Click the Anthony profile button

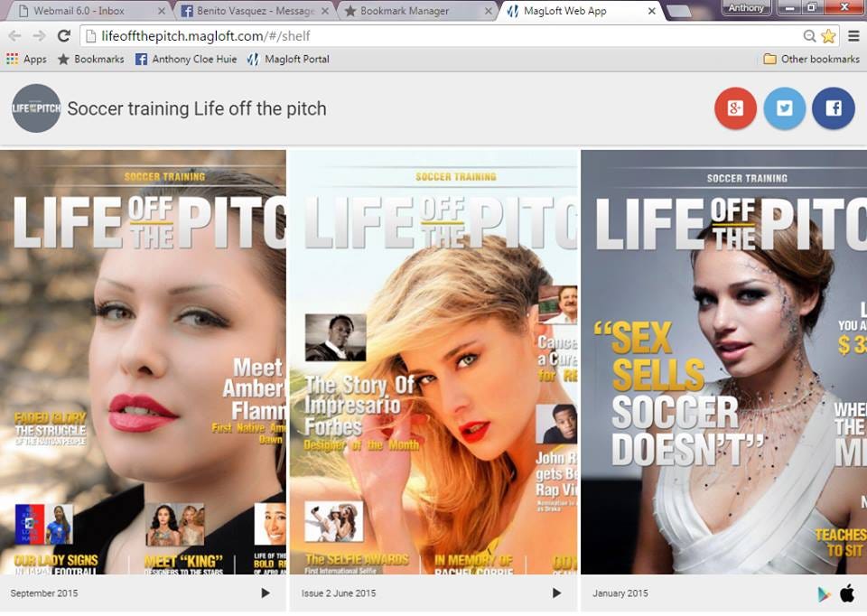click(x=746, y=8)
